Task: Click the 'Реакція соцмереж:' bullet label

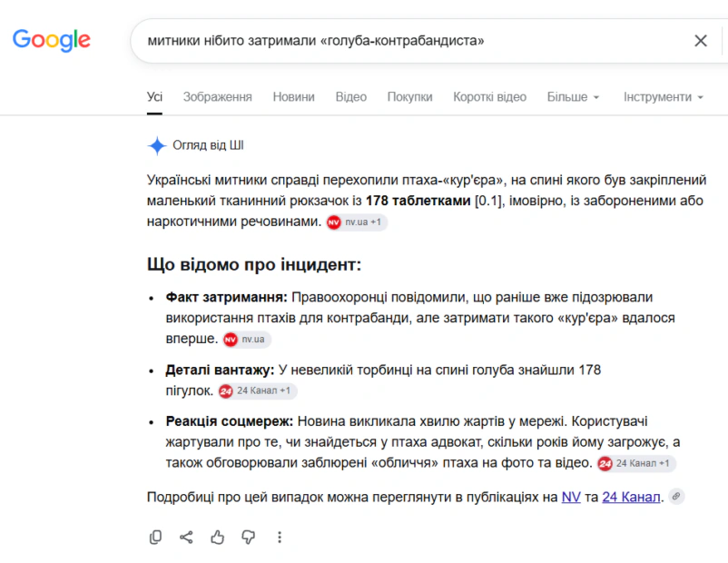Action: pos(230,421)
